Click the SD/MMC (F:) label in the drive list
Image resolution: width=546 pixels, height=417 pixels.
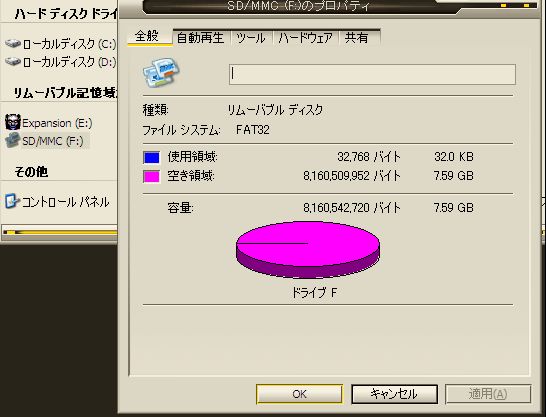click(53, 141)
